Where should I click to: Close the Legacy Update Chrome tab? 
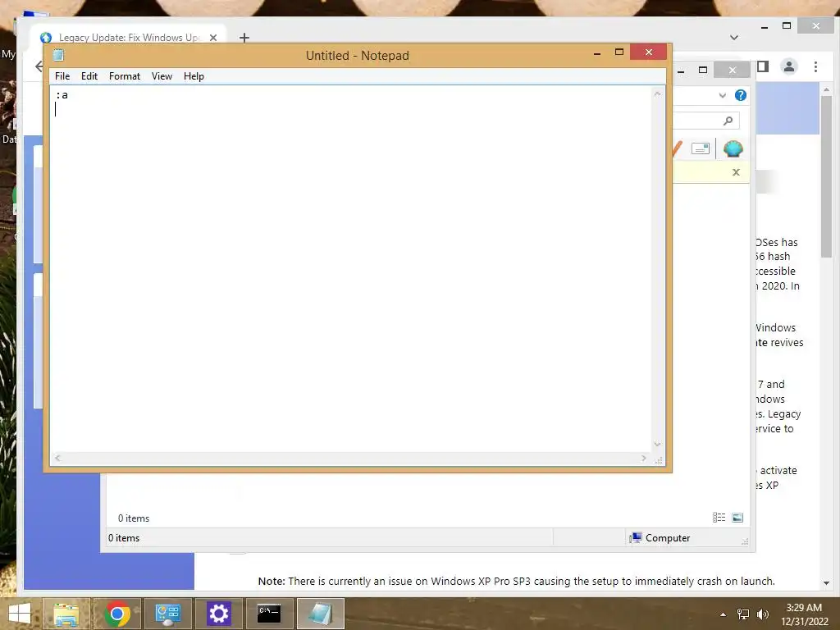[213, 38]
